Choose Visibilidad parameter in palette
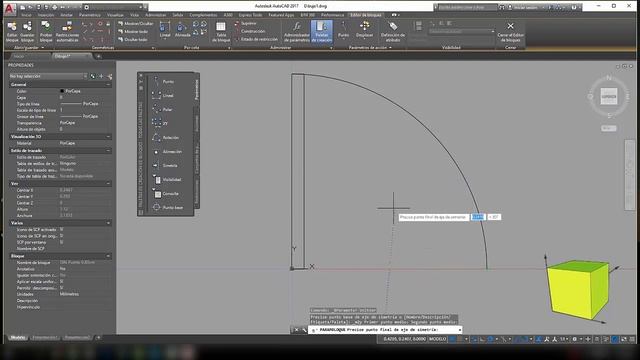640x360 pixels. pos(167,180)
